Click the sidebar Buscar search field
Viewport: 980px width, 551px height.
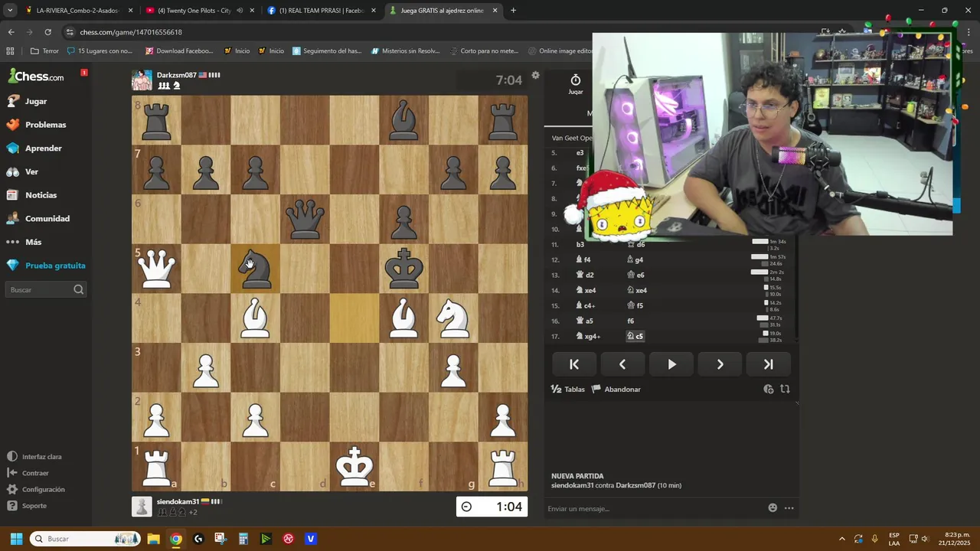click(x=46, y=290)
